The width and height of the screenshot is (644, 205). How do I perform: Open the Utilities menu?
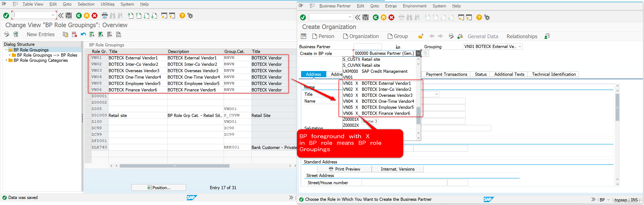pyautogui.click(x=107, y=4)
